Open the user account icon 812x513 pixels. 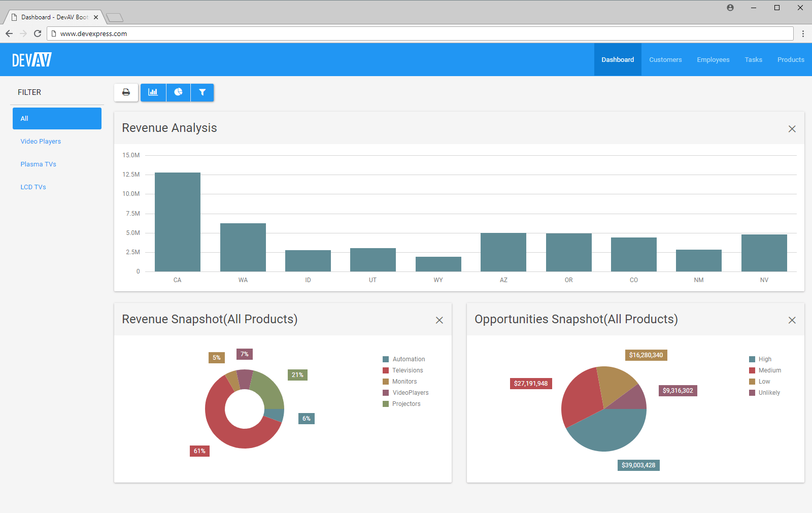[x=730, y=8]
